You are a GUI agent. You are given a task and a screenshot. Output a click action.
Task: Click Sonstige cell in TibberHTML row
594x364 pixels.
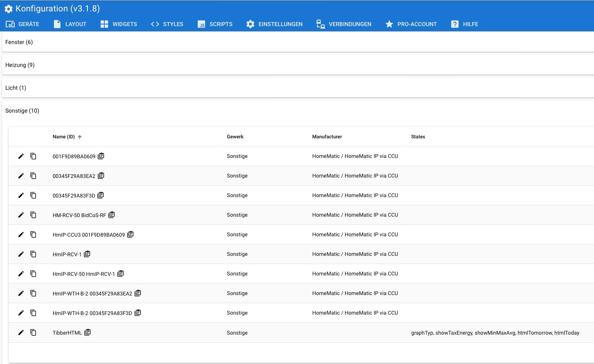[237, 333]
